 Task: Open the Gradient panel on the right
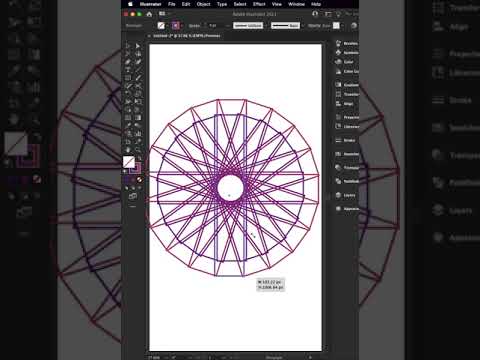[347, 85]
